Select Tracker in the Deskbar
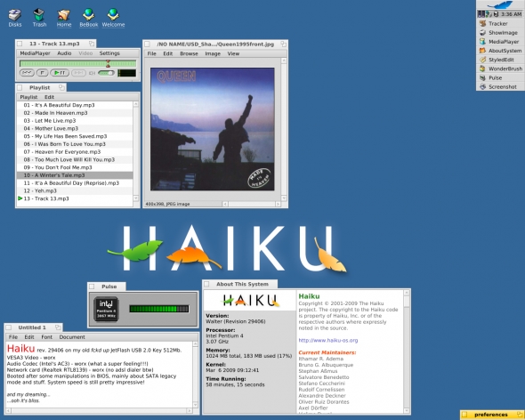The width and height of the screenshot is (525, 420). pos(500,23)
